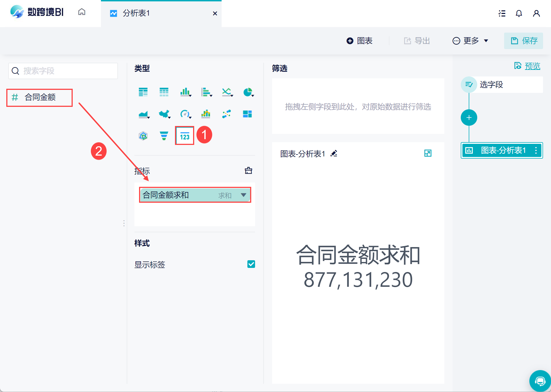
Task: Select the KPI number card chart type
Action: 185,136
